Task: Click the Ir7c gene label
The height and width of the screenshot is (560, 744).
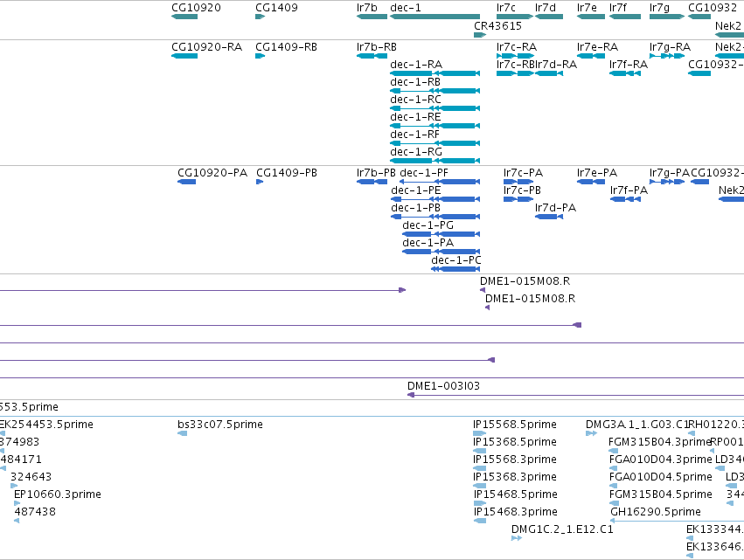Action: coord(506,8)
